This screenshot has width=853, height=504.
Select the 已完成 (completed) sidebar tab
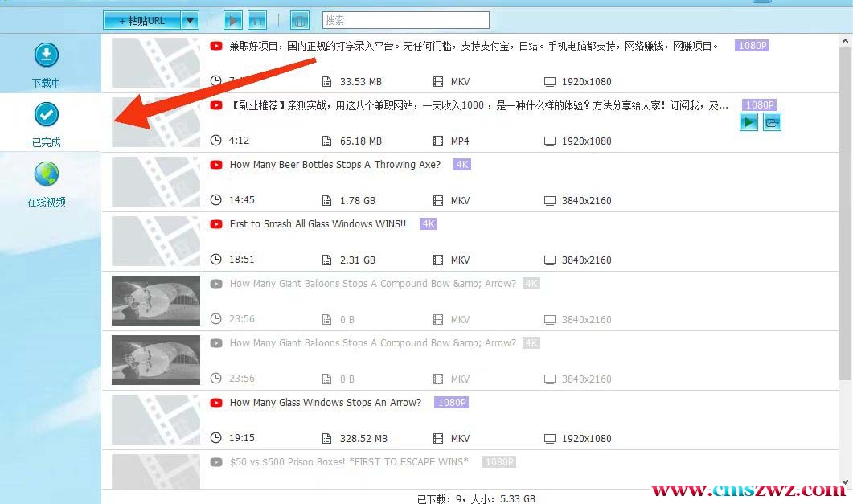click(x=47, y=124)
